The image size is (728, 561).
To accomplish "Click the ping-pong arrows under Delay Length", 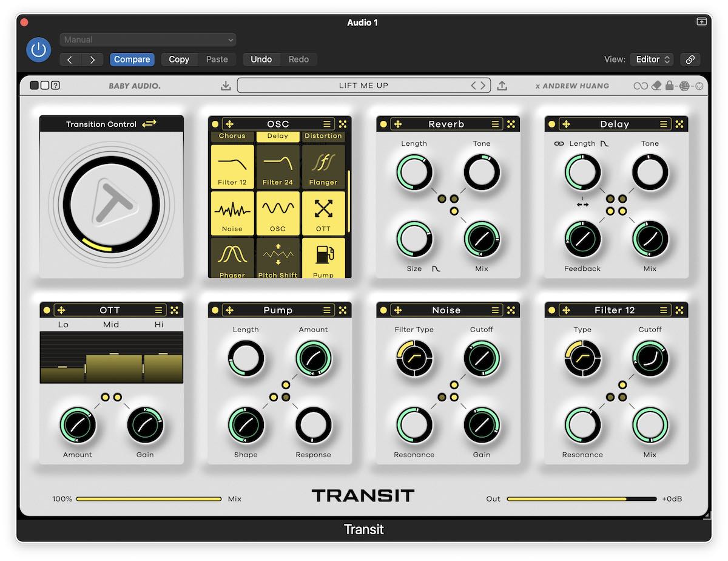I will [x=582, y=205].
